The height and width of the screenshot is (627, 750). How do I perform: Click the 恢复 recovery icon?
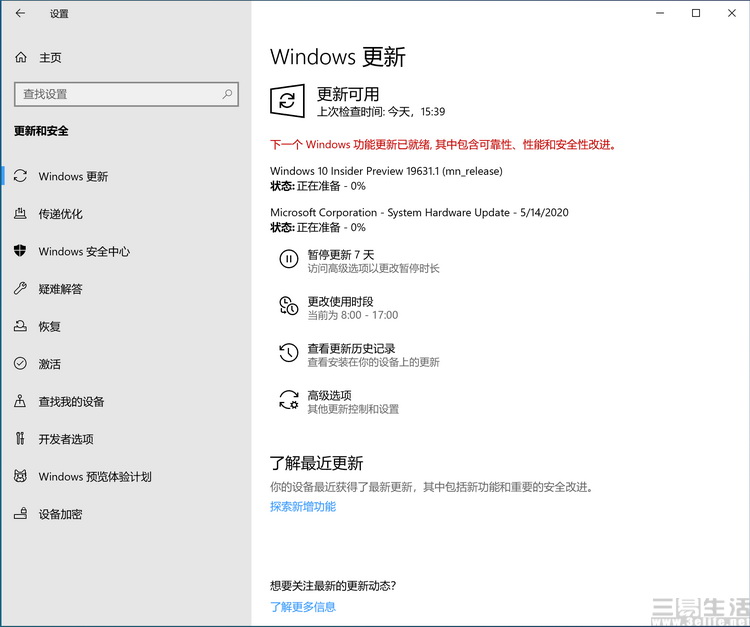(20, 326)
